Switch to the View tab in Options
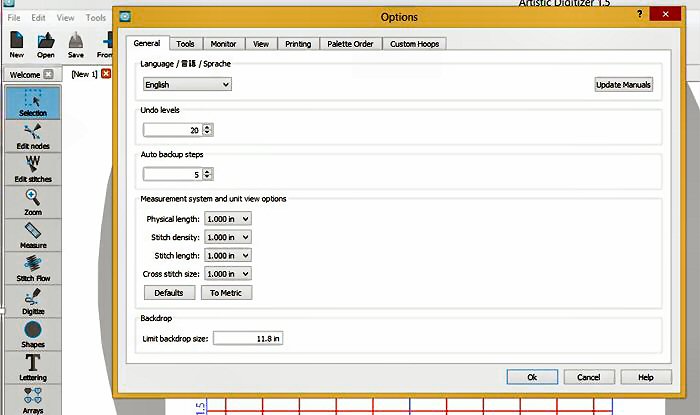The width and height of the screenshot is (700, 415). click(x=261, y=44)
